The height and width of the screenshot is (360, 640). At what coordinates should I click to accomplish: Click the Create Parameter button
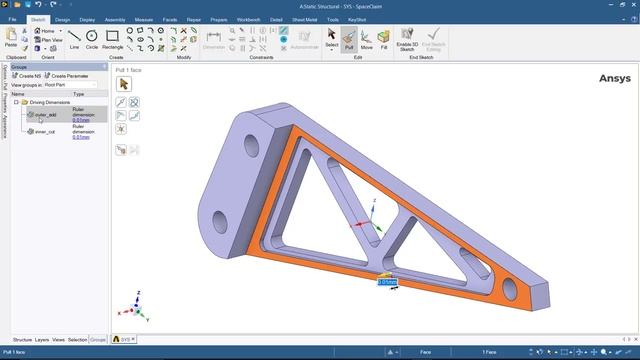point(66,76)
